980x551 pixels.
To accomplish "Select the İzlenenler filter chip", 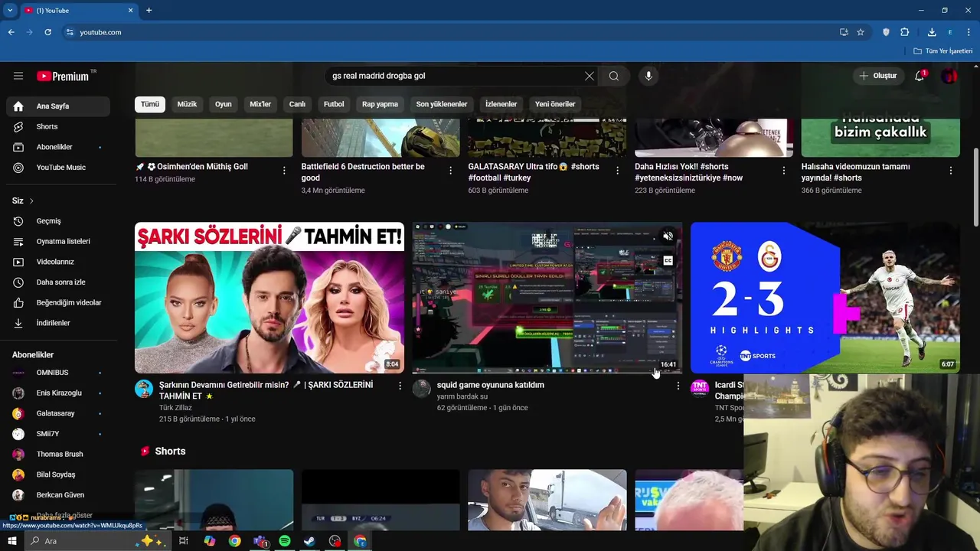I will 501,104.
